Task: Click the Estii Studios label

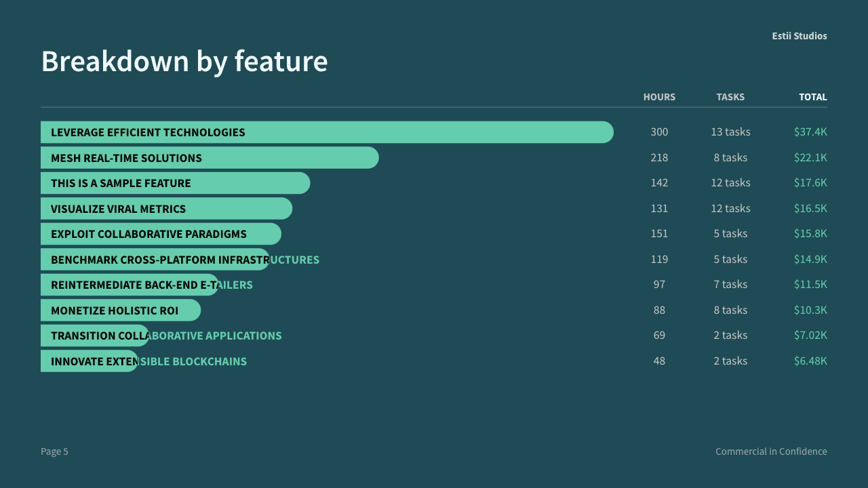Action: (800, 36)
